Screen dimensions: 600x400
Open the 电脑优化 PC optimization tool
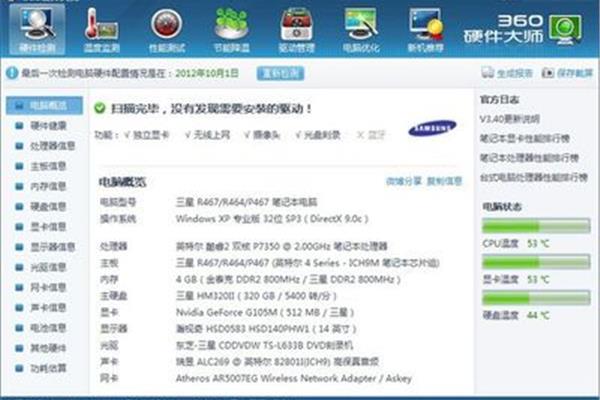point(361,30)
